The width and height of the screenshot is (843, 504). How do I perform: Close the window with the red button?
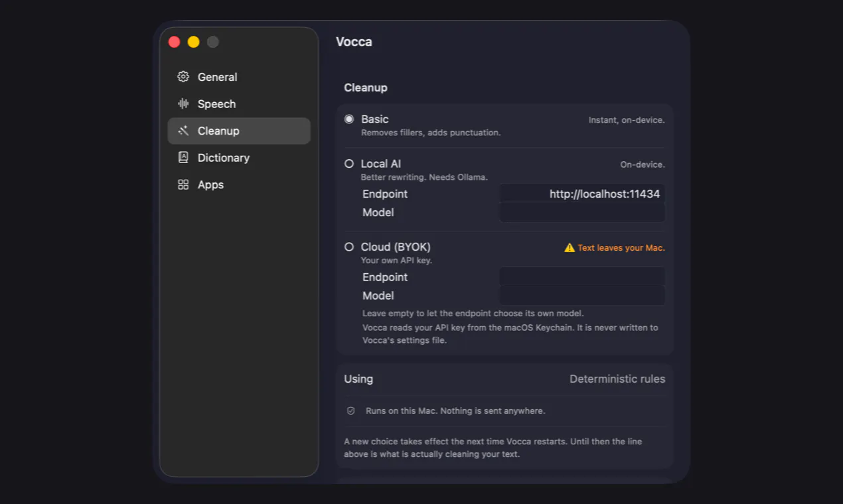pyautogui.click(x=175, y=42)
